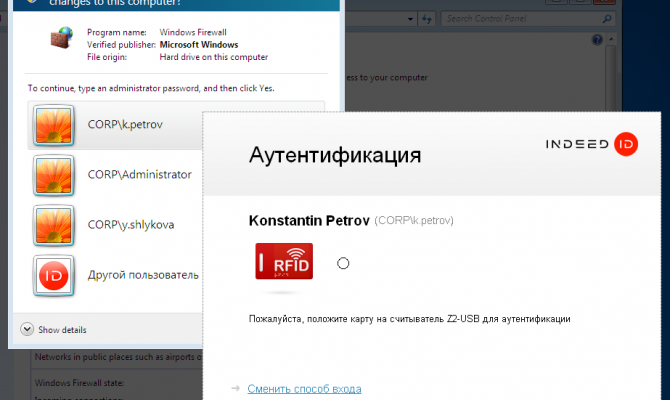Viewport: 670px width, 400px height.
Task: Expand Show details chevron
Action: coord(27,329)
